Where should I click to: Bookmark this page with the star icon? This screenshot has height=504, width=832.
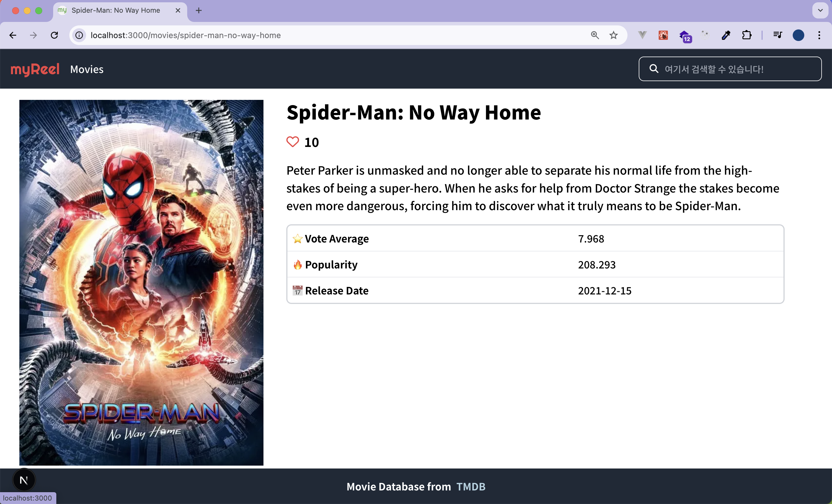tap(614, 35)
